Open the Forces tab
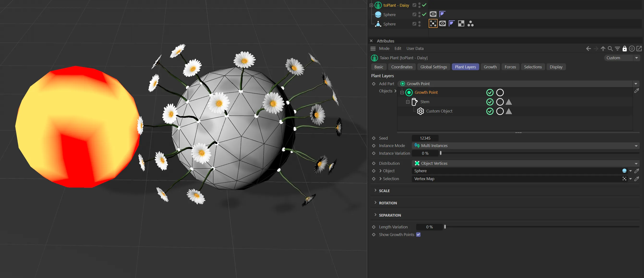644x278 pixels. pos(510,67)
